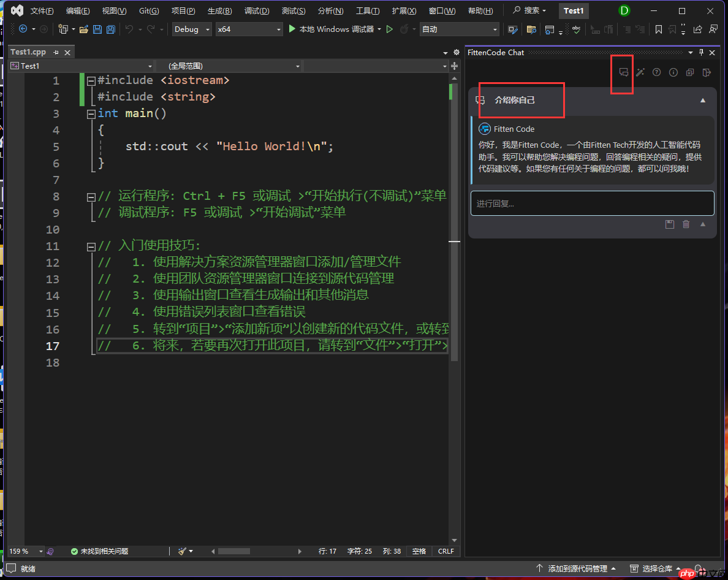Screen dimensions: 728x580
Task: Click the info icon in FittenCode Chat toolbar
Action: tap(673, 72)
